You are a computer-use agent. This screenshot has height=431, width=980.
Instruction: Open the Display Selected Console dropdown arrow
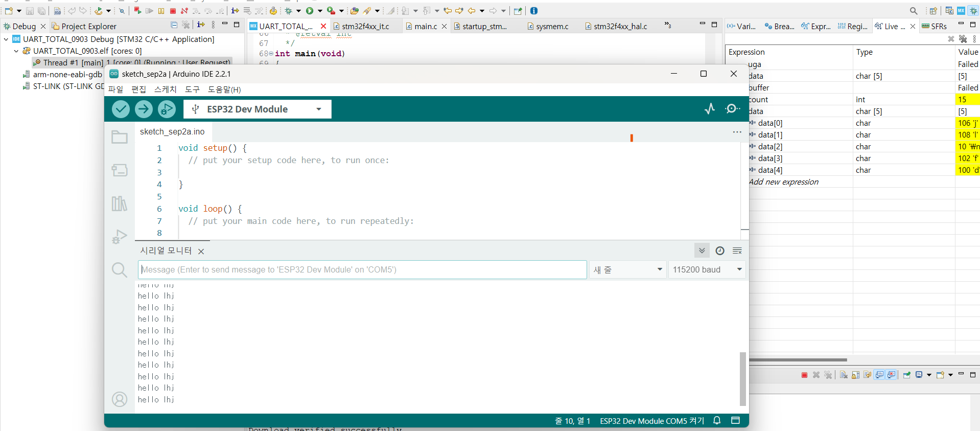click(929, 375)
